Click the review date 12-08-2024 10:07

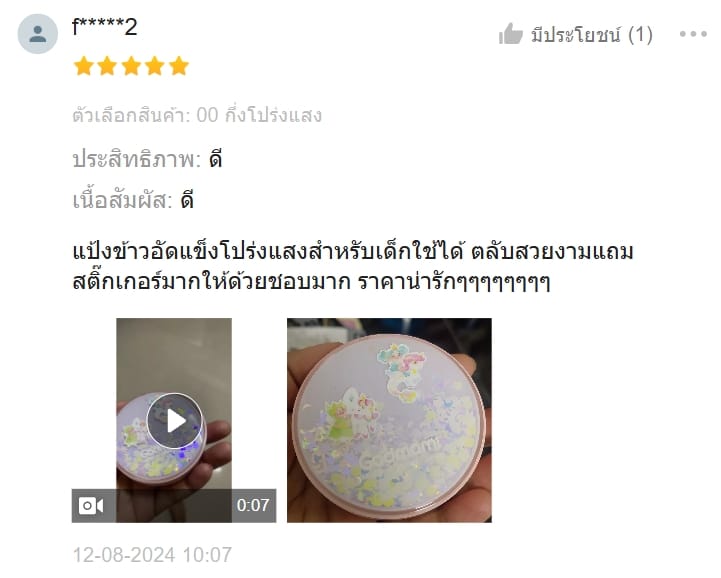point(153,555)
